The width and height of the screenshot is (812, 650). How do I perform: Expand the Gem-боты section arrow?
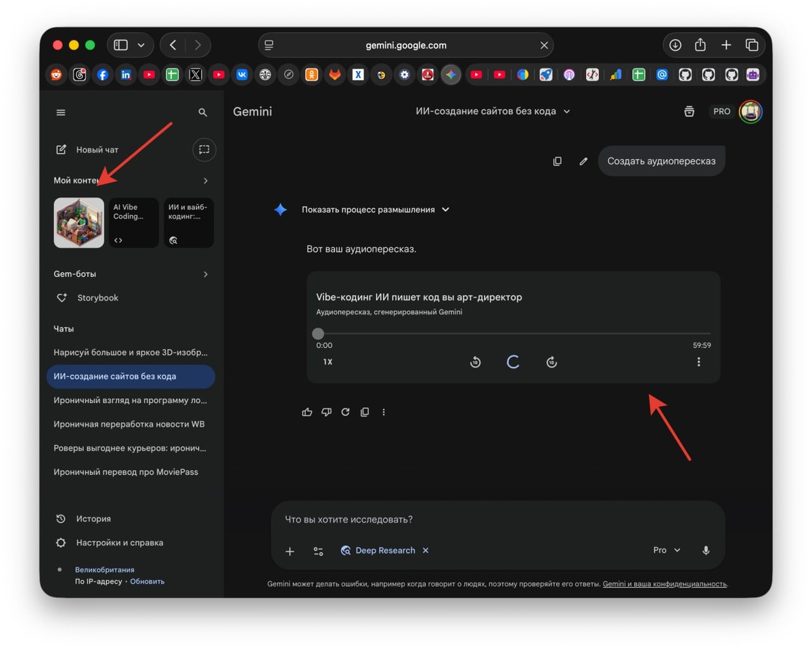[206, 274]
